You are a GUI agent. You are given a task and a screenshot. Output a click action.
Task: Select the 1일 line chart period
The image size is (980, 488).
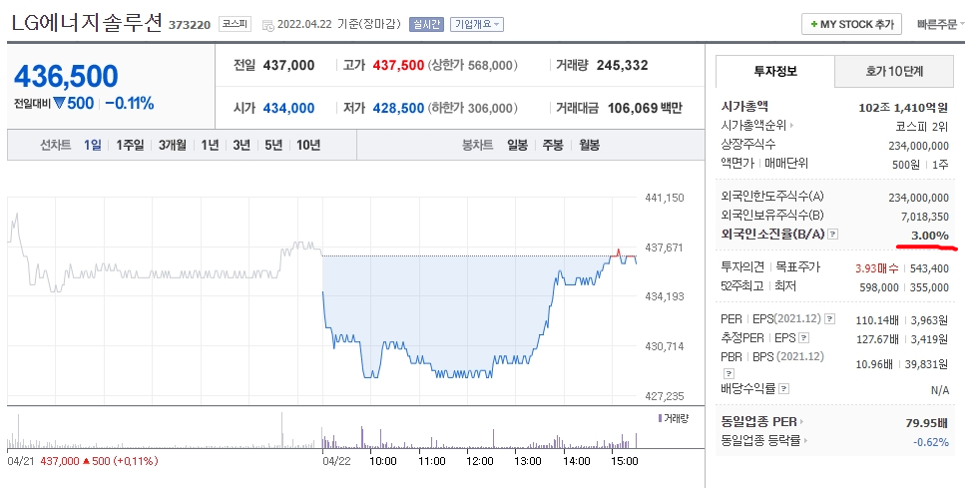93,145
